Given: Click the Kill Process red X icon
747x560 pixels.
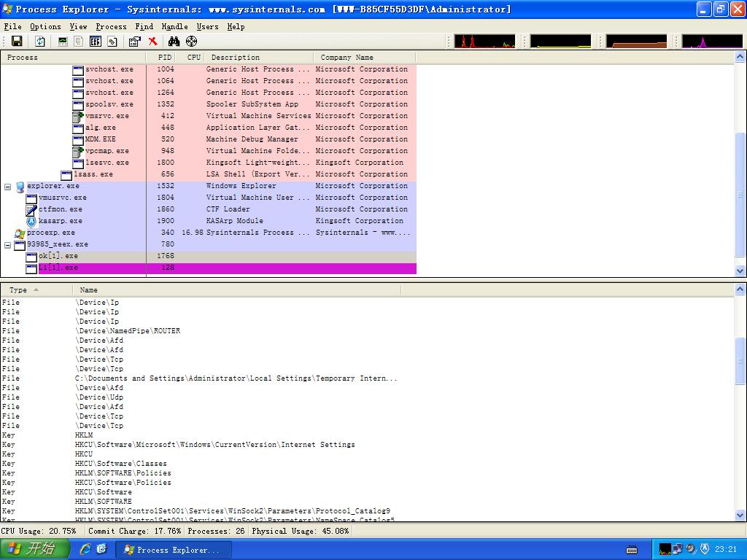Looking at the screenshot, I should point(152,42).
